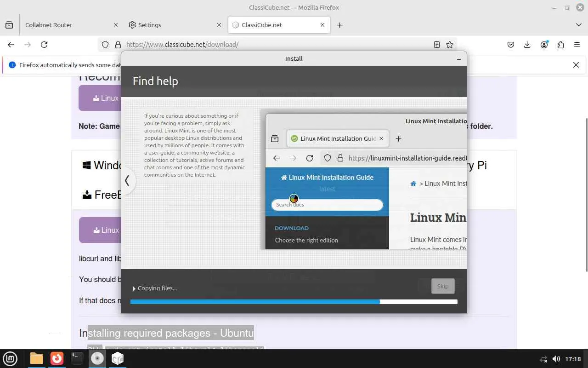Image resolution: width=588 pixels, height=368 pixels.
Task: Open the Terminal from the taskbar
Action: point(77,358)
